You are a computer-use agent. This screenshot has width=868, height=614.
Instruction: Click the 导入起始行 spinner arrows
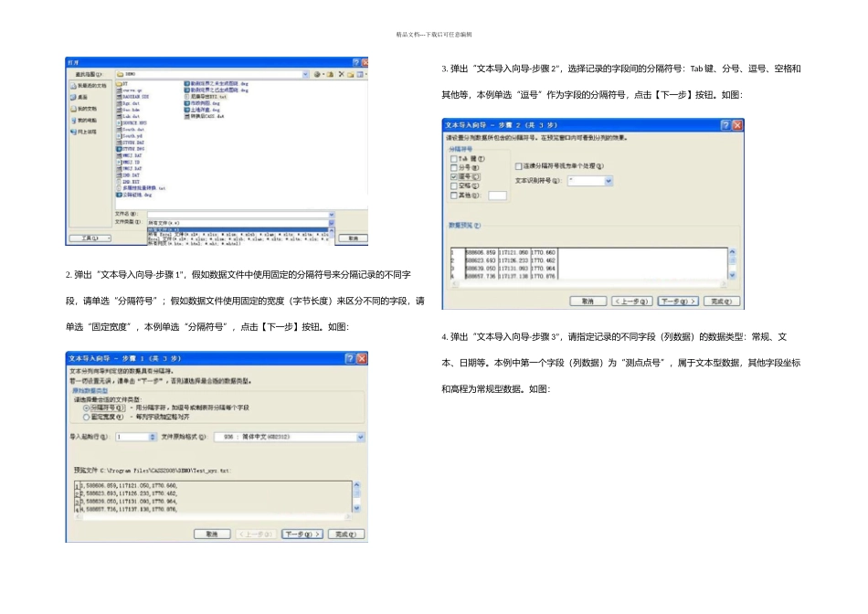(x=153, y=438)
